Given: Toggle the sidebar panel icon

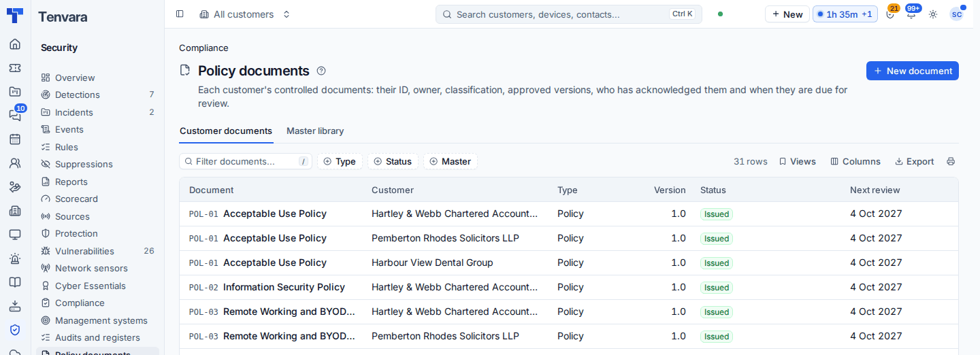Looking at the screenshot, I should [180, 14].
